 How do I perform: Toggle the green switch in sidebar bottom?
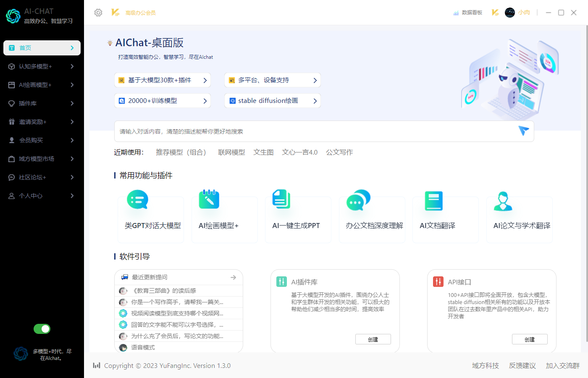(x=42, y=329)
